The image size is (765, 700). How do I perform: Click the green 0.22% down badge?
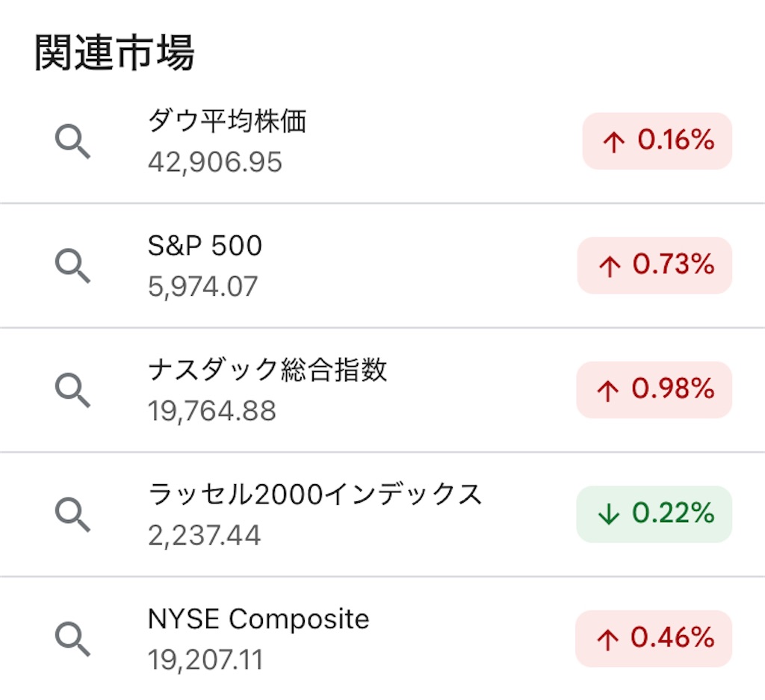(654, 514)
